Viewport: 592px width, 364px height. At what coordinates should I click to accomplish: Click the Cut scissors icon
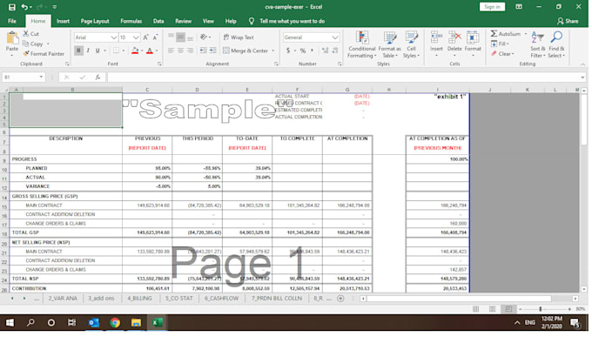[25, 34]
